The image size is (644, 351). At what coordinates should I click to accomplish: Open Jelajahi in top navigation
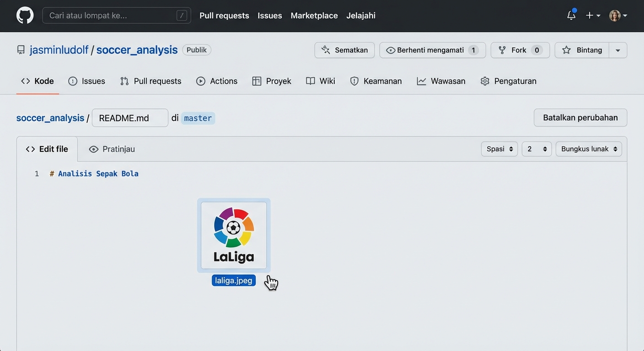click(361, 16)
